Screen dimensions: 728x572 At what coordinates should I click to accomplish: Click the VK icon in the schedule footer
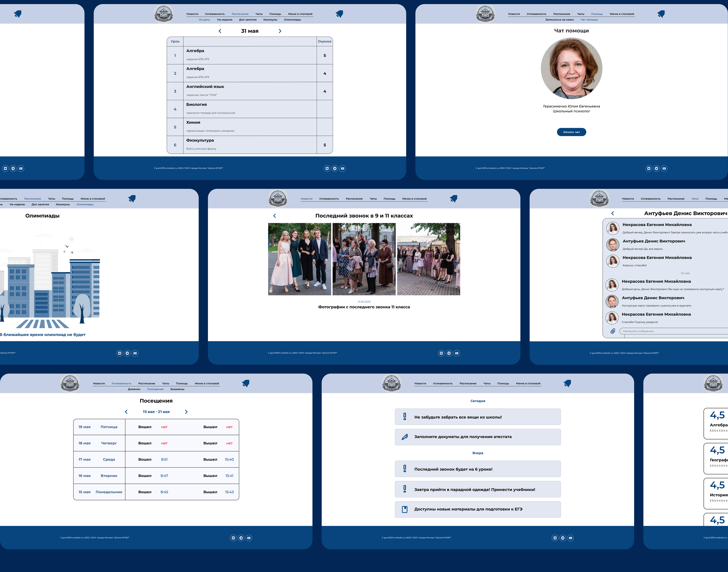click(327, 168)
